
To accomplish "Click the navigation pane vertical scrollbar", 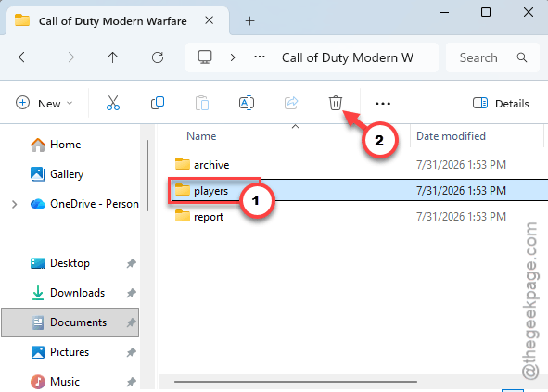I will click(x=147, y=176).
